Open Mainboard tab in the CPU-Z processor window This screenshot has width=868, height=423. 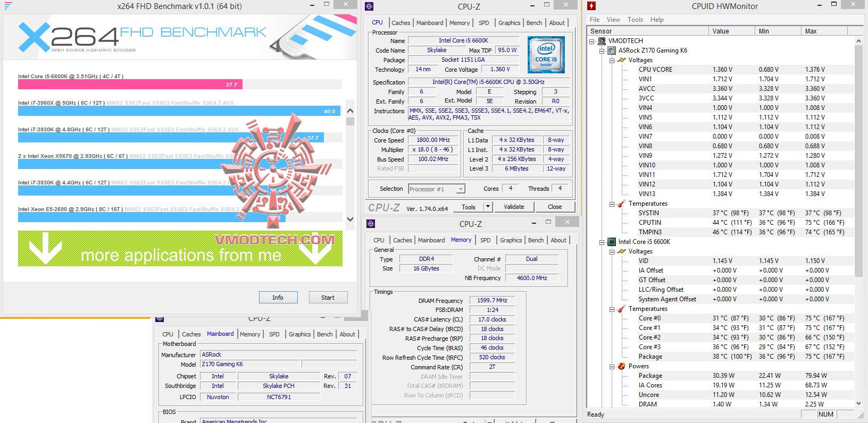(x=430, y=23)
